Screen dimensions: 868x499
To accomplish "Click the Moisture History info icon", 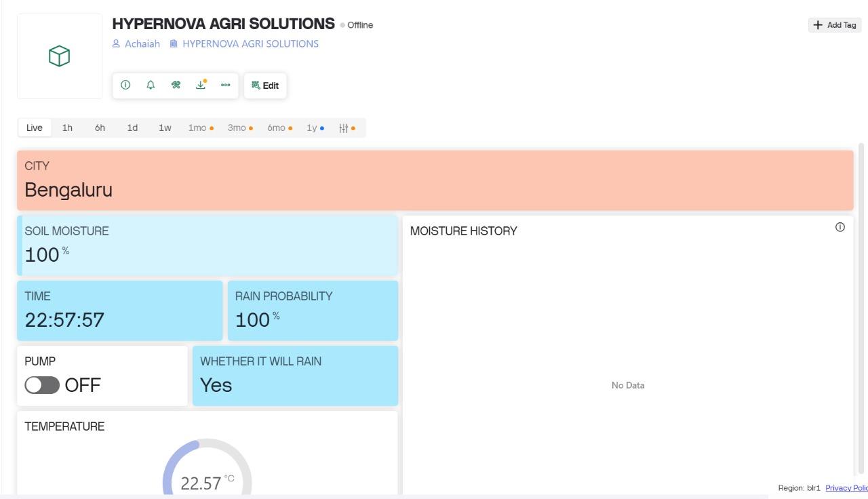I will 840,227.
